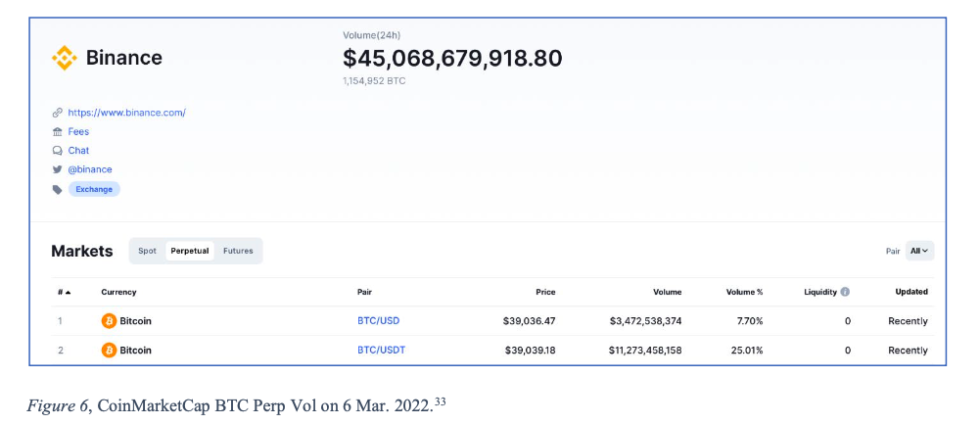Click the Fees bank icon

tap(57, 131)
